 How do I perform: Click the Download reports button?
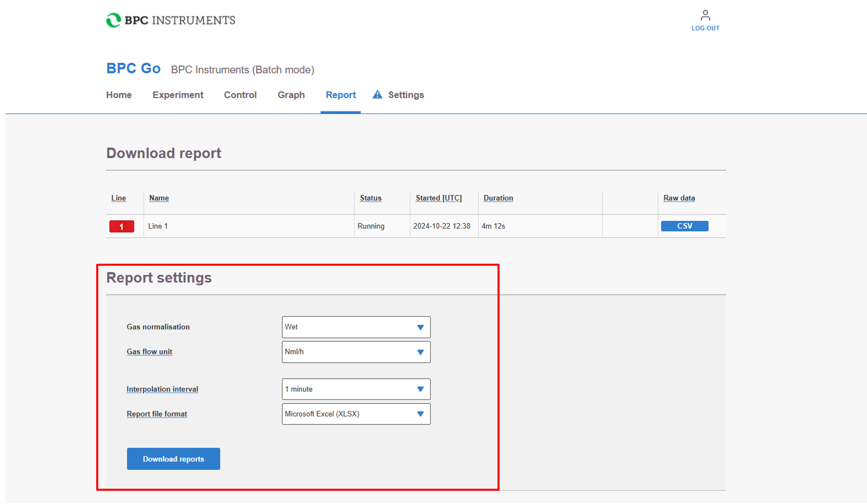[173, 459]
